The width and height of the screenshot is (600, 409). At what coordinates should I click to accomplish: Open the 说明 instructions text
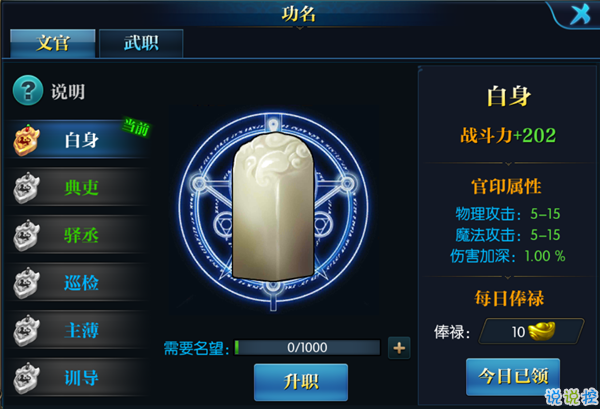[68, 92]
